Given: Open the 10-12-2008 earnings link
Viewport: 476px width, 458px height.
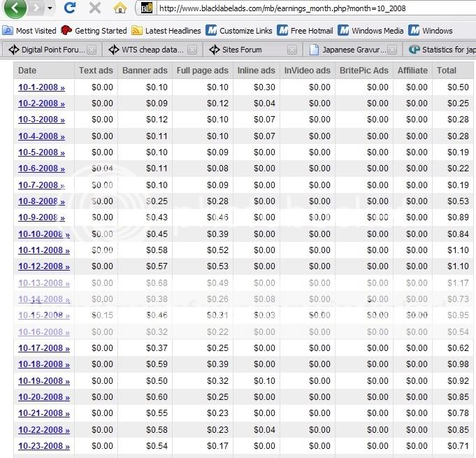Looking at the screenshot, I should [x=44, y=266].
